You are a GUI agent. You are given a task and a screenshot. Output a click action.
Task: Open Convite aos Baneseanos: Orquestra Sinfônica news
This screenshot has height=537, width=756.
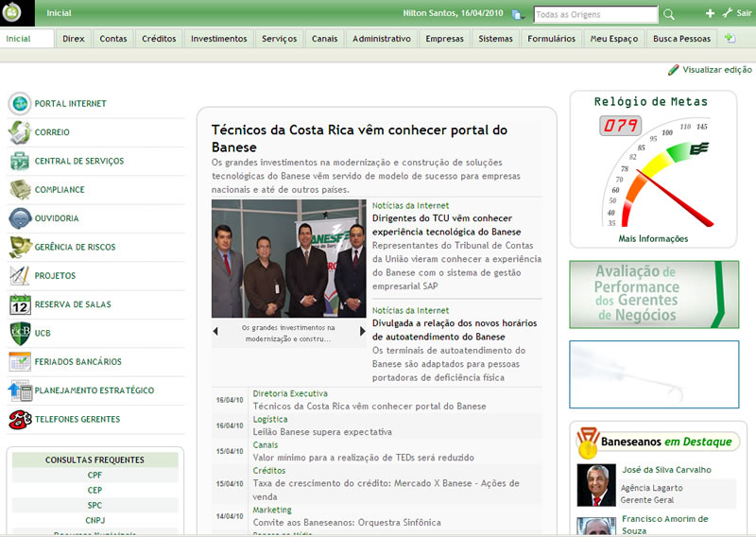(x=347, y=523)
